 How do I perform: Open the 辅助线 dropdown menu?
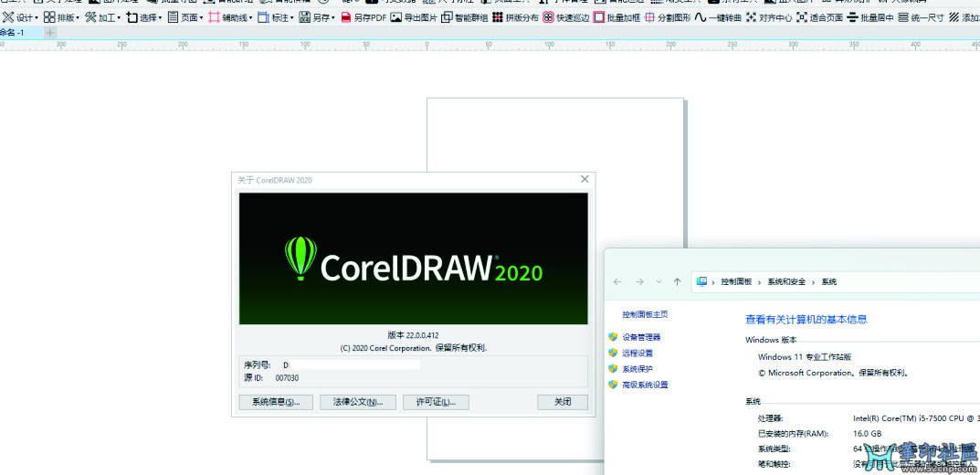230,17
